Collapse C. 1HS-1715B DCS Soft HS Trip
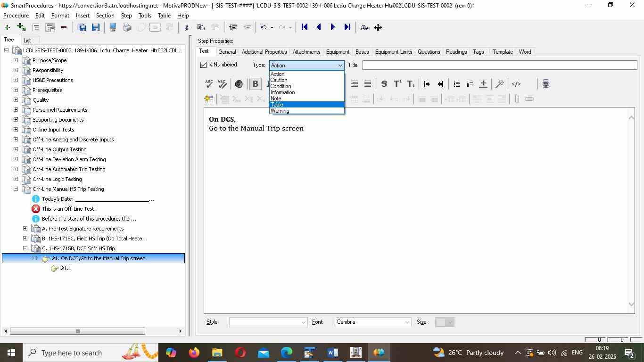This screenshot has width=644, height=362. tap(25, 248)
